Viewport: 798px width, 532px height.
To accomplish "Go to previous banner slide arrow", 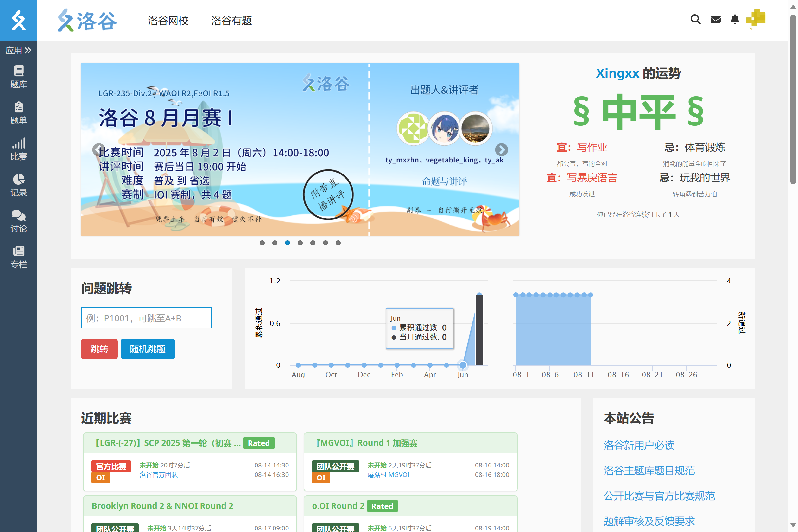I will pyautogui.click(x=98, y=149).
